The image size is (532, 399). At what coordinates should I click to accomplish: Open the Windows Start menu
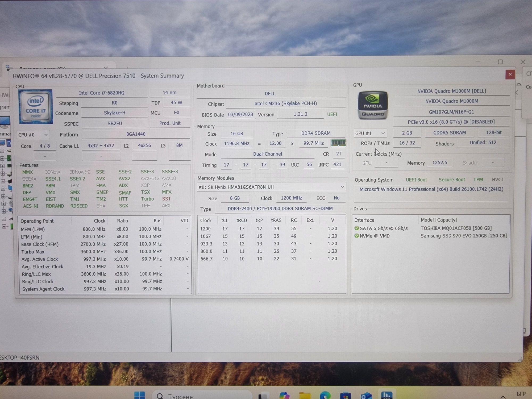pyautogui.click(x=139, y=395)
